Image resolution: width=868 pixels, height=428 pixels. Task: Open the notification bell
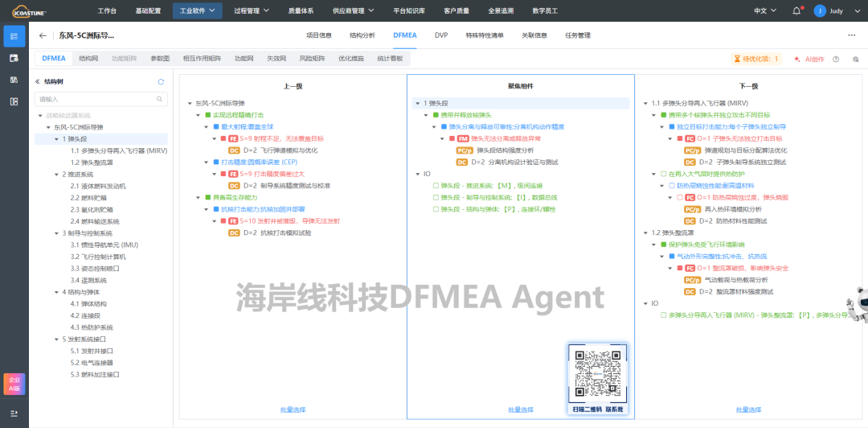click(x=796, y=10)
